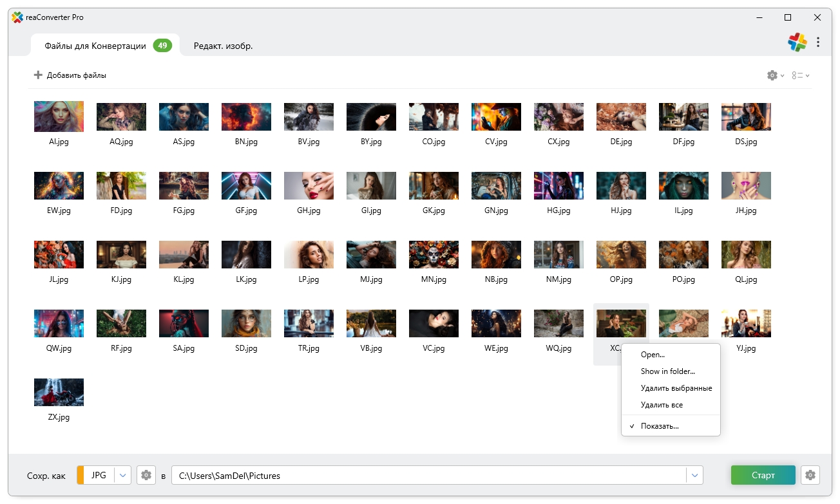Open conversion settings gear beside Старт
The height and width of the screenshot is (504, 840).
(x=810, y=476)
